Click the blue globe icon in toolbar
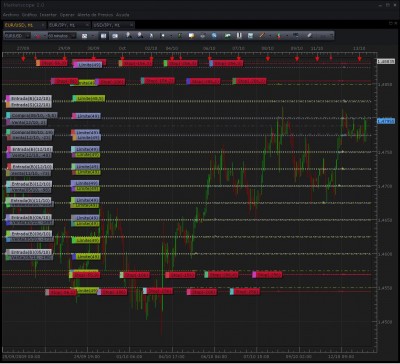400x364 pixels. [214, 36]
